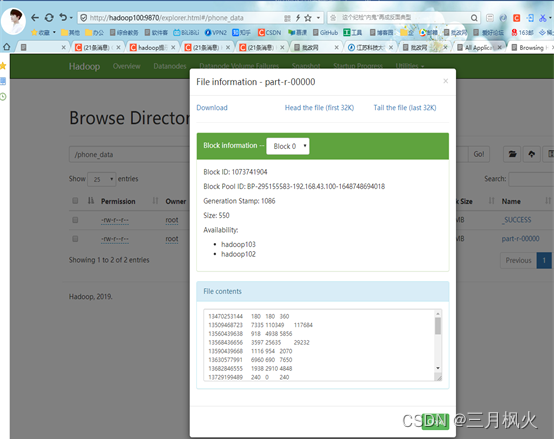Screen dimensions: 554x439
Task: Tick the checkbox for the part-r-00000 row
Action: (x=75, y=239)
